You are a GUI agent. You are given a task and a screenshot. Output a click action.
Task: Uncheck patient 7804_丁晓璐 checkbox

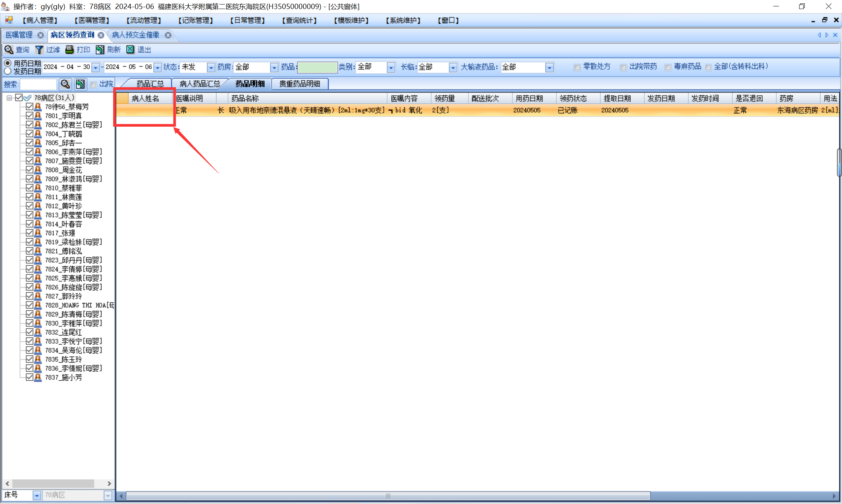tap(29, 134)
